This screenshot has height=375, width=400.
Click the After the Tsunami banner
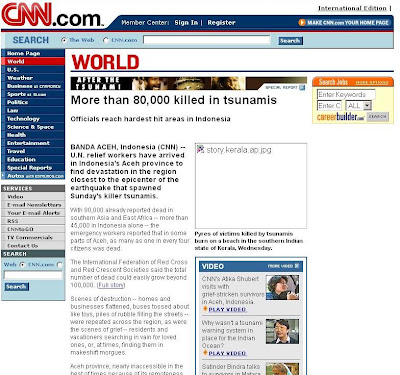point(189,83)
